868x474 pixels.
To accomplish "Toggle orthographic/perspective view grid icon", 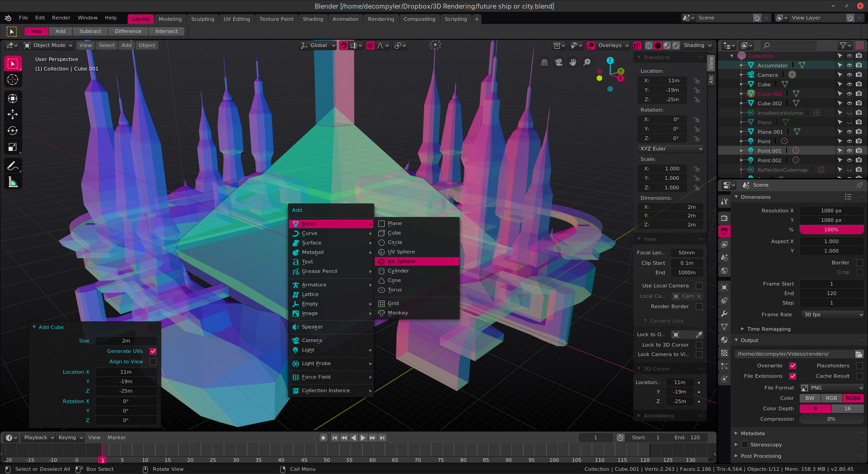I will click(x=544, y=62).
